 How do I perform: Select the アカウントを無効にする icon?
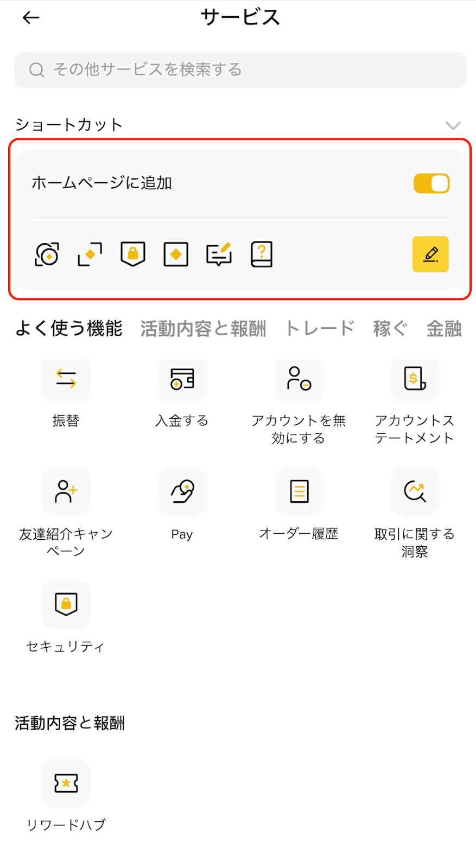(x=299, y=380)
